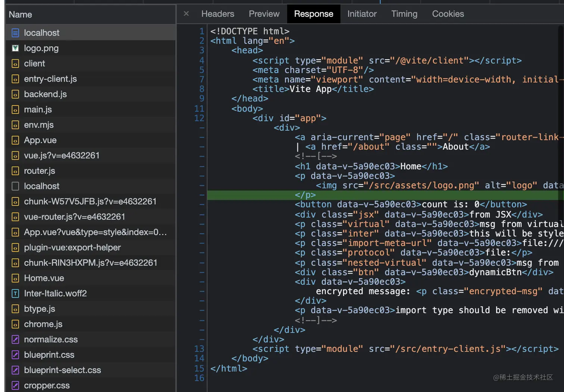Switch to the Headers tab
This screenshot has height=392, width=564.
[218, 14]
